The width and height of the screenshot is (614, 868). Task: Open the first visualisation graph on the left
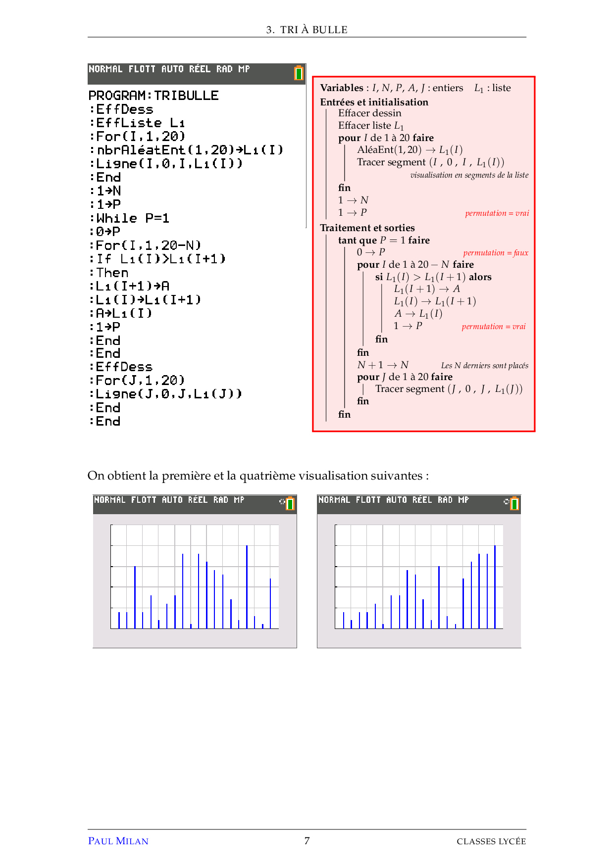195,577
